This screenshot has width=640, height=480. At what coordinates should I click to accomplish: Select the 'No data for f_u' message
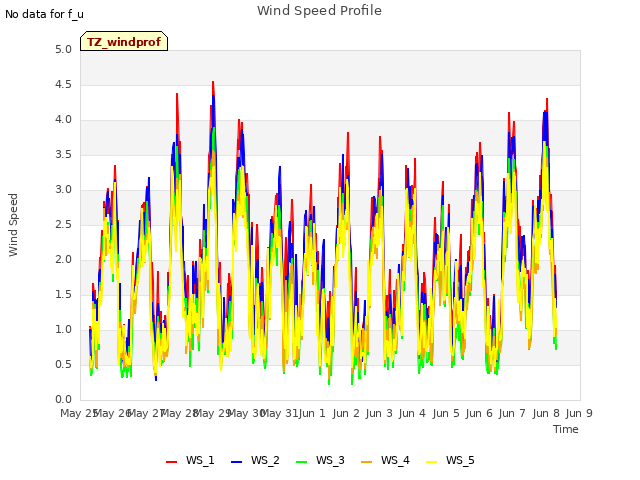44,14
